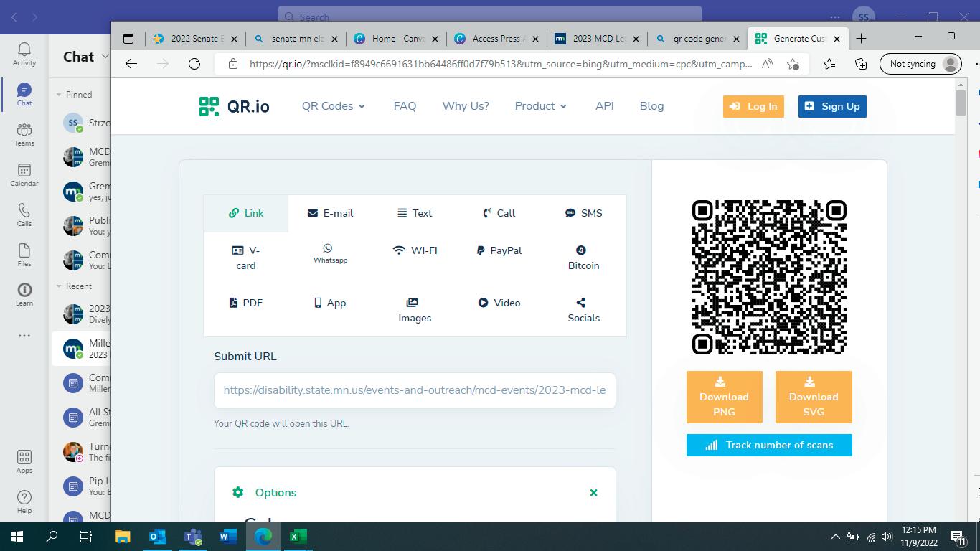Open a new browser tab
Screen dimensions: 980x551
pyautogui.click(x=862, y=39)
